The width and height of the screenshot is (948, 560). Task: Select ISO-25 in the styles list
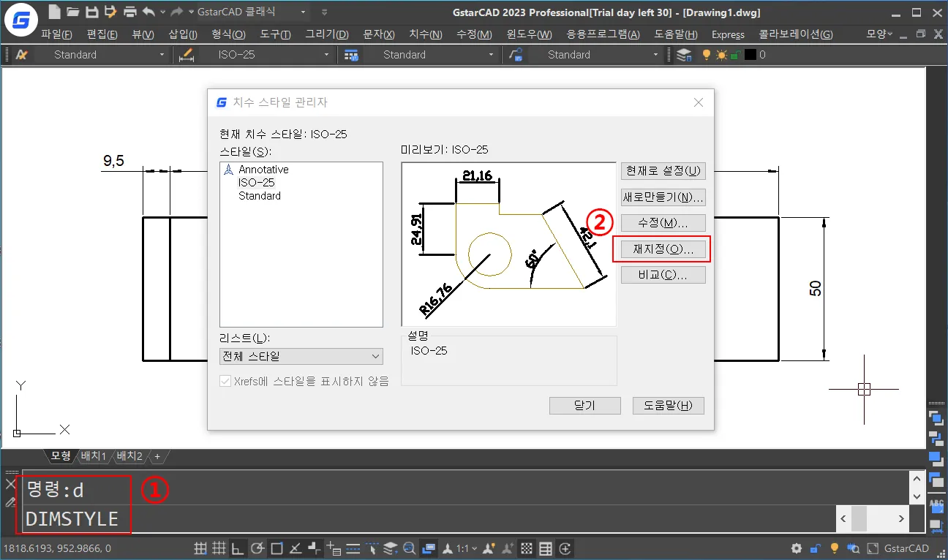(x=256, y=183)
